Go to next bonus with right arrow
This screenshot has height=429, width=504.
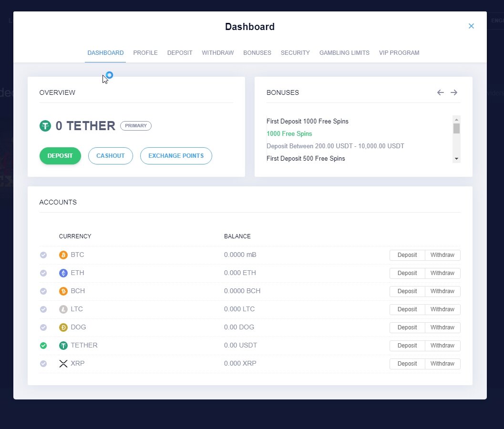(454, 92)
